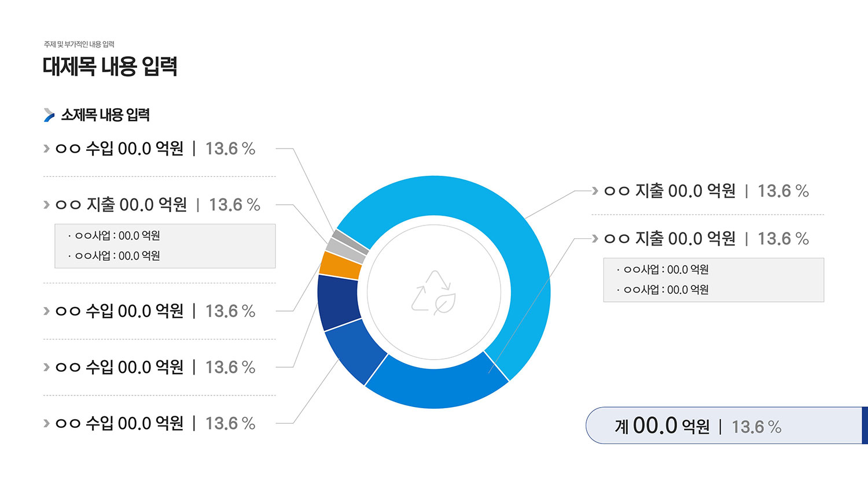
Task: Click the ○○ 지출 entry above the right gray box
Action: click(700, 238)
